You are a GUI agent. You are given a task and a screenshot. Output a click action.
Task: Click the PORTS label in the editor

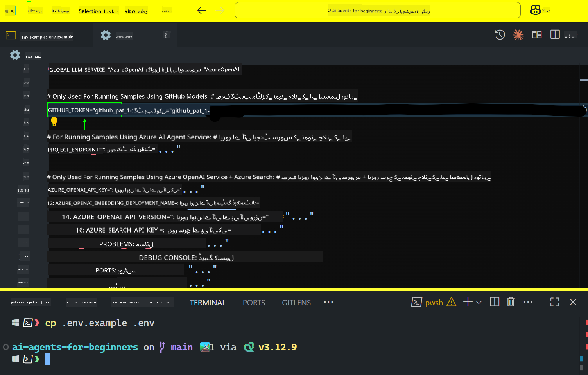click(x=116, y=270)
